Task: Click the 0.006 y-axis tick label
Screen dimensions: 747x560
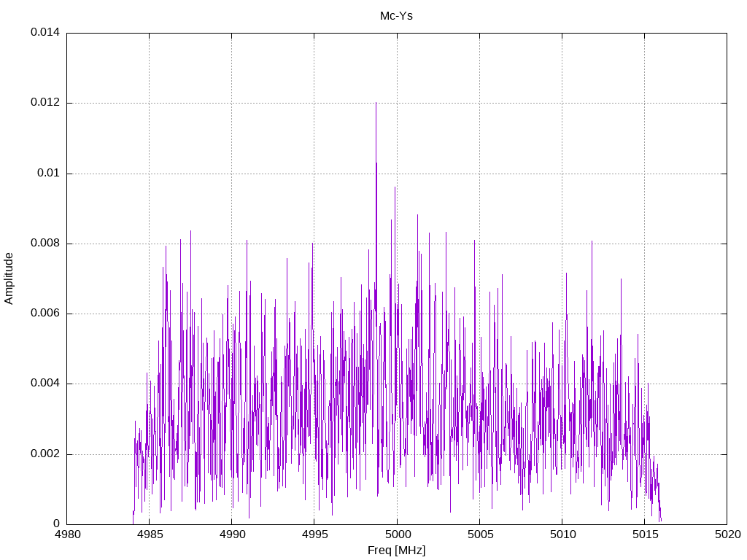Action: click(45, 314)
